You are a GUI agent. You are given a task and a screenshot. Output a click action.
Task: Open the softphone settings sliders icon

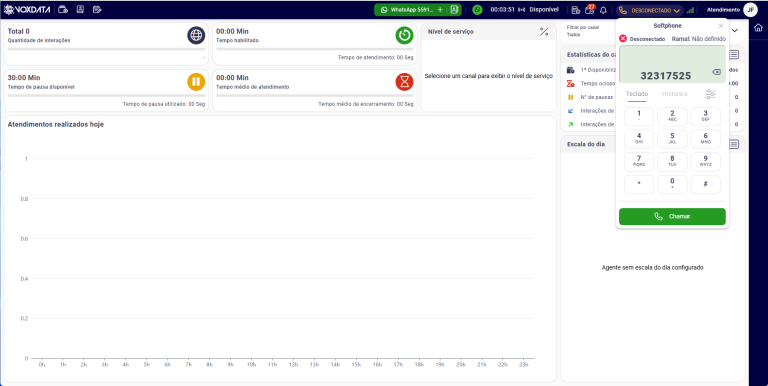(x=710, y=94)
